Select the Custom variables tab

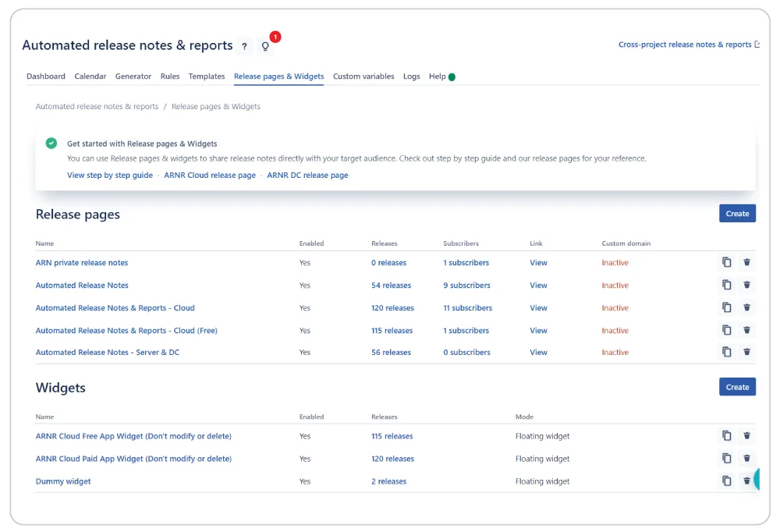pyautogui.click(x=362, y=76)
